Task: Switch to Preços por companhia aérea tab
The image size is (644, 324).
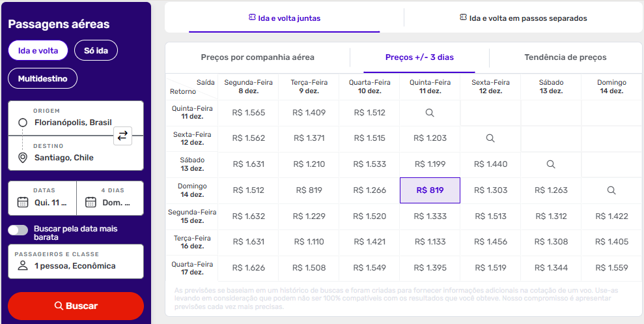Action: (258, 57)
